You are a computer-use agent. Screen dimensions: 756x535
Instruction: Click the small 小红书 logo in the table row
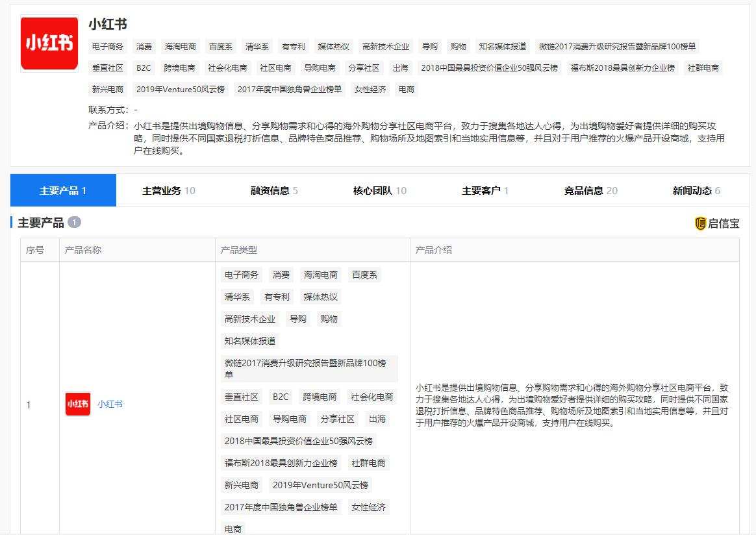(78, 404)
